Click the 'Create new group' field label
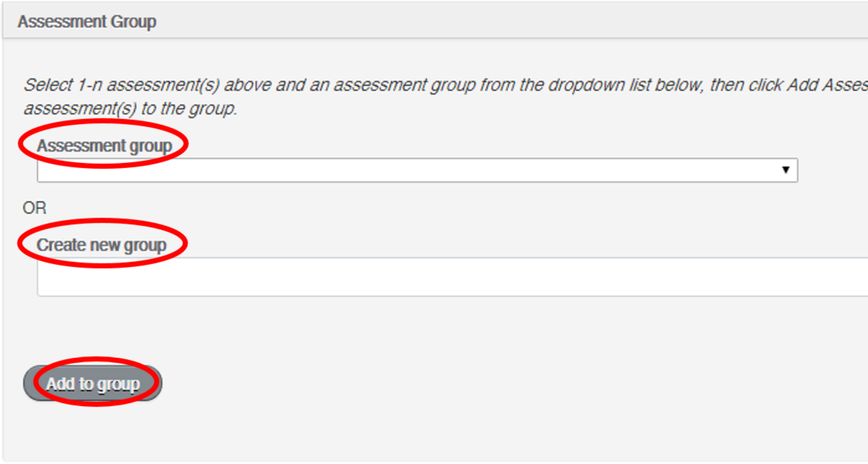The width and height of the screenshot is (868, 464). coord(101,245)
